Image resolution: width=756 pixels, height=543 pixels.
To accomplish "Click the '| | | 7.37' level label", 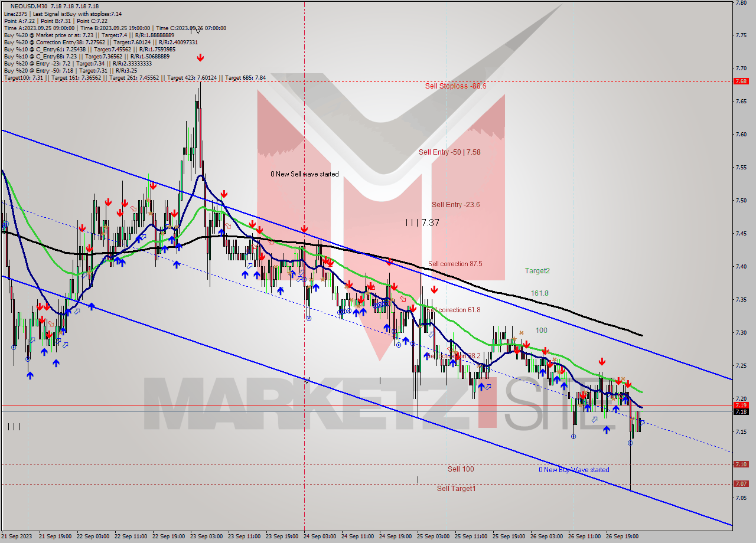I will 422,223.
